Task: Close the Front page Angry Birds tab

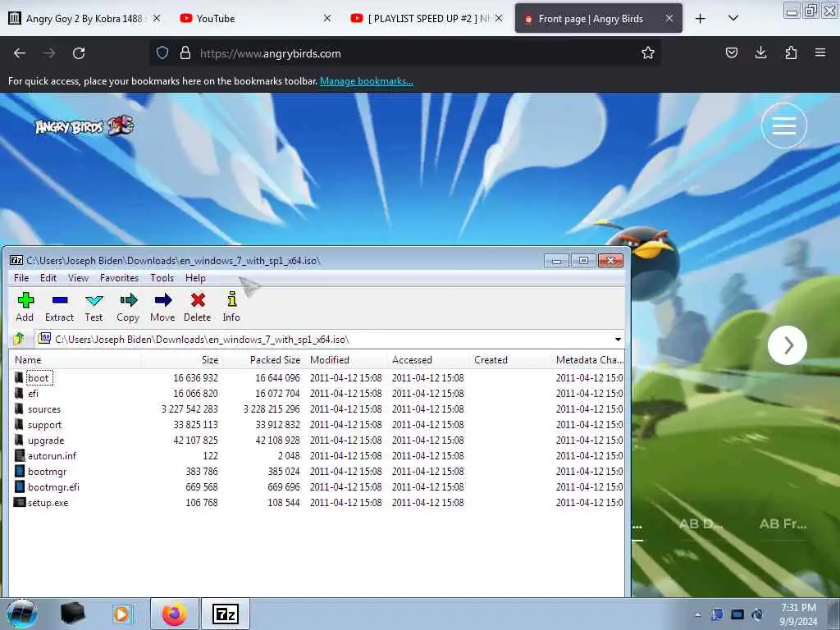Action: coord(669,18)
